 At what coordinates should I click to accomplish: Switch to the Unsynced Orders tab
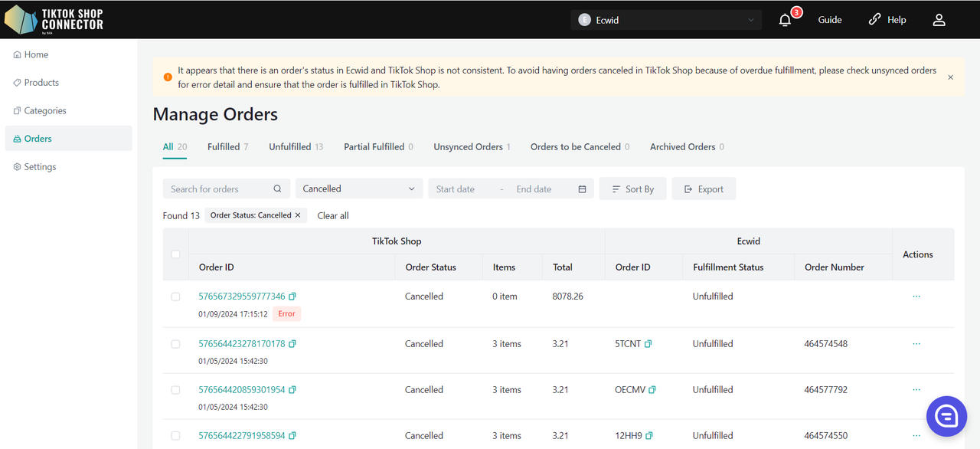coord(472,146)
